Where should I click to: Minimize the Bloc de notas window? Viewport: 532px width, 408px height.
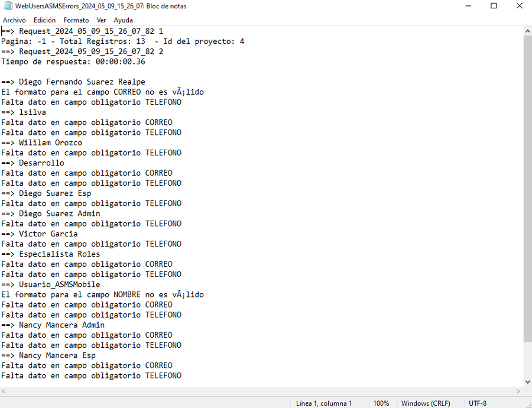[x=468, y=6]
